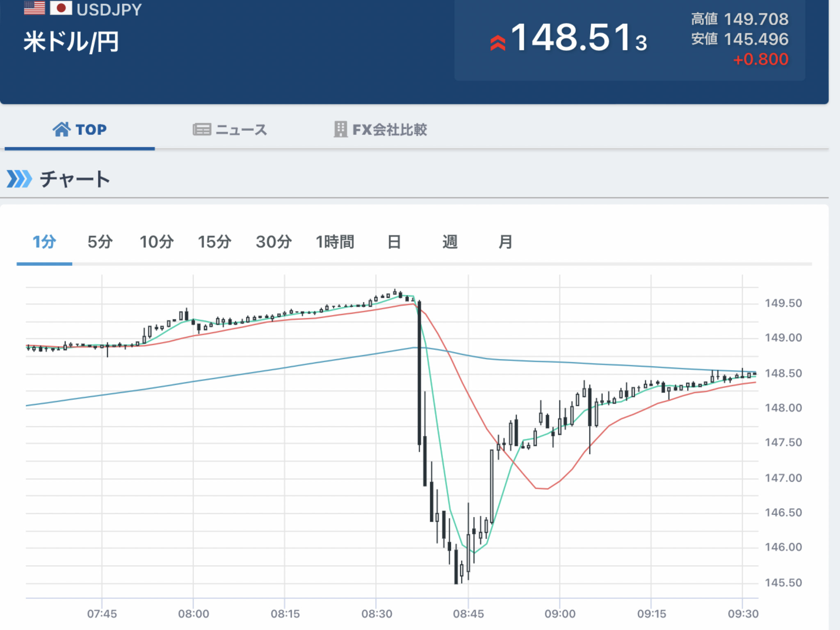This screenshot has height=630, width=840.
Task: Click the red double up-arrow icon
Action: 498,43
